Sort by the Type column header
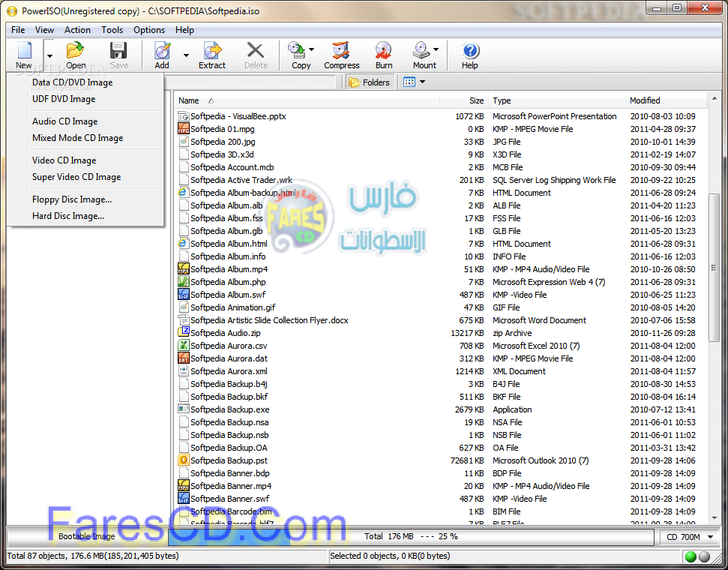The height and width of the screenshot is (570, 728). click(x=557, y=100)
